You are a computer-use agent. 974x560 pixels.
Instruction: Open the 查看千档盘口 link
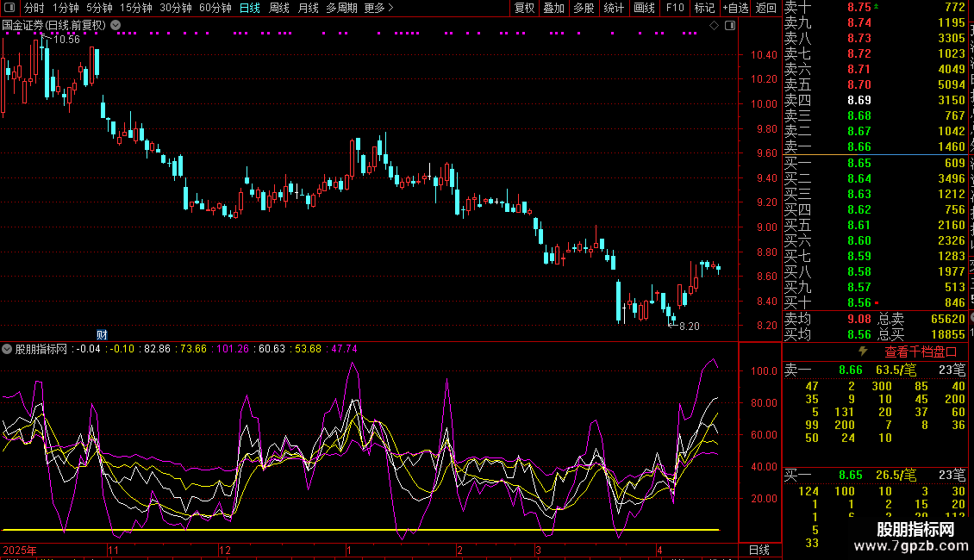tap(921, 352)
